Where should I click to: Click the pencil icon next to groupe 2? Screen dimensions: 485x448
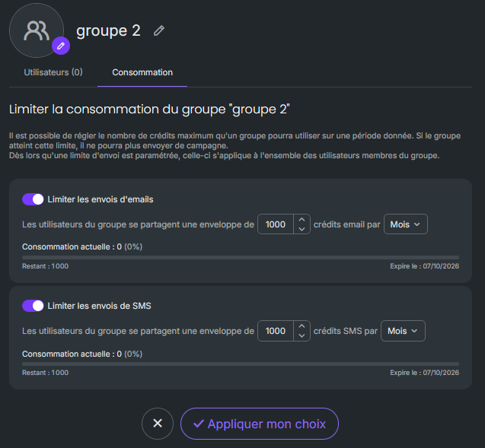click(x=159, y=30)
